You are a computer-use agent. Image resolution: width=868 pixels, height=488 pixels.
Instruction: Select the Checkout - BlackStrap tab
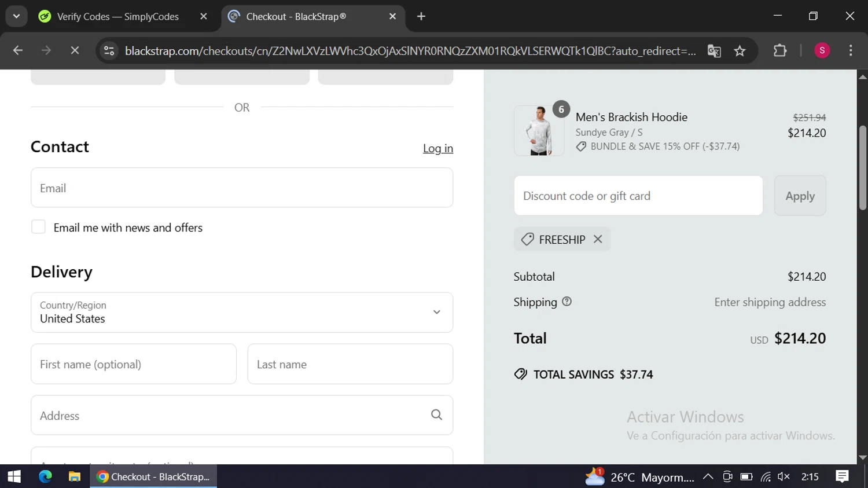[x=296, y=17]
